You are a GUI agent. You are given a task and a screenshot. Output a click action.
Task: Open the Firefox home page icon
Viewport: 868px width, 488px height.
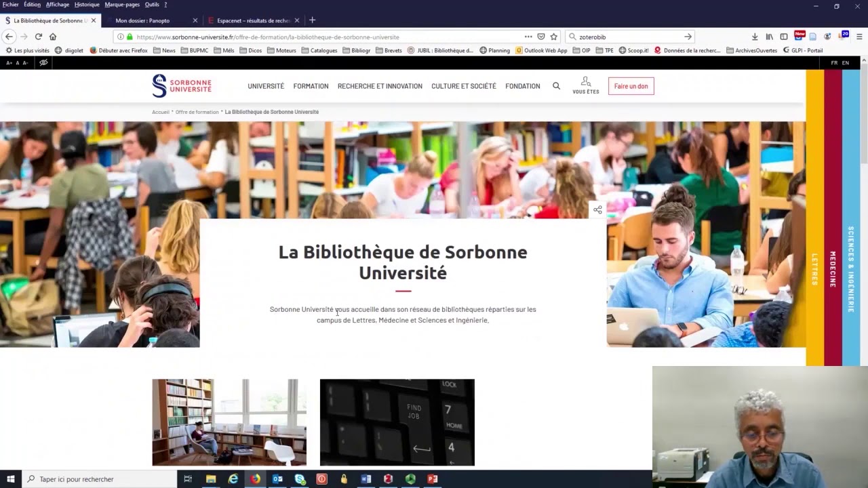pos(53,37)
